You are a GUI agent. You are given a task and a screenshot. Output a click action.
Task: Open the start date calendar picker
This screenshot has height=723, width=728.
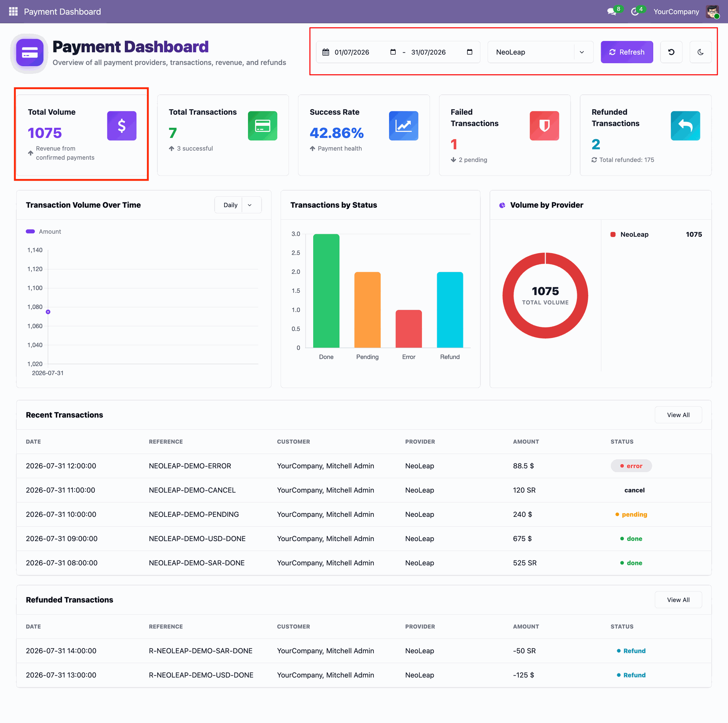pyautogui.click(x=393, y=52)
